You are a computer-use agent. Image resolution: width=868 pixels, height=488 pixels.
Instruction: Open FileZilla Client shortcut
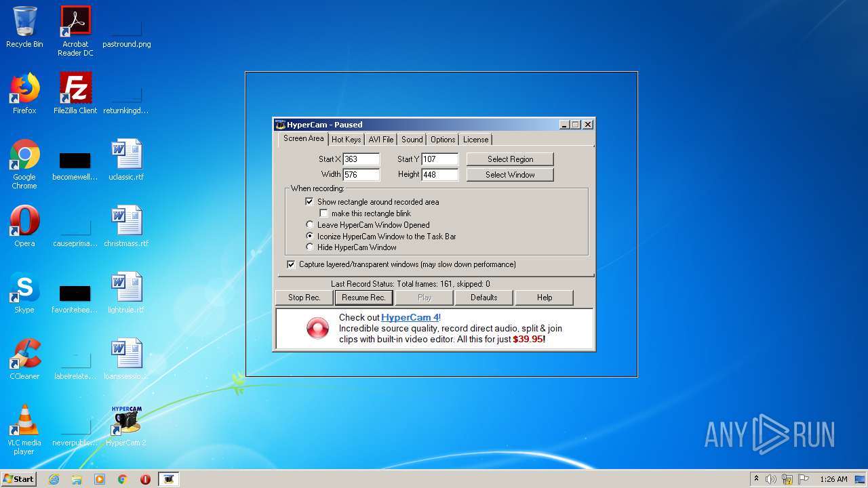(x=75, y=94)
